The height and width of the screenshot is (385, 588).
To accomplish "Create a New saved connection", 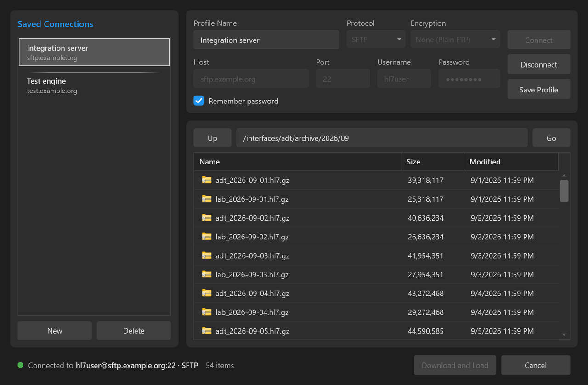I will pyautogui.click(x=55, y=331).
